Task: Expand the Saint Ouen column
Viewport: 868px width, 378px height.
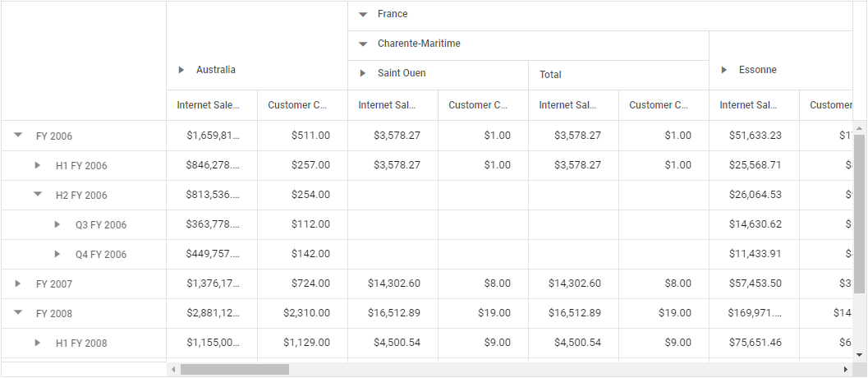Action: (363, 73)
